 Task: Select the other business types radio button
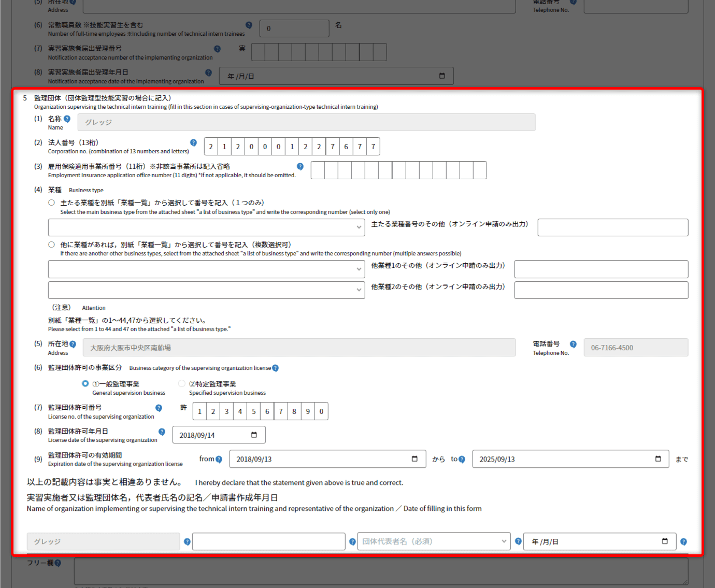click(51, 245)
